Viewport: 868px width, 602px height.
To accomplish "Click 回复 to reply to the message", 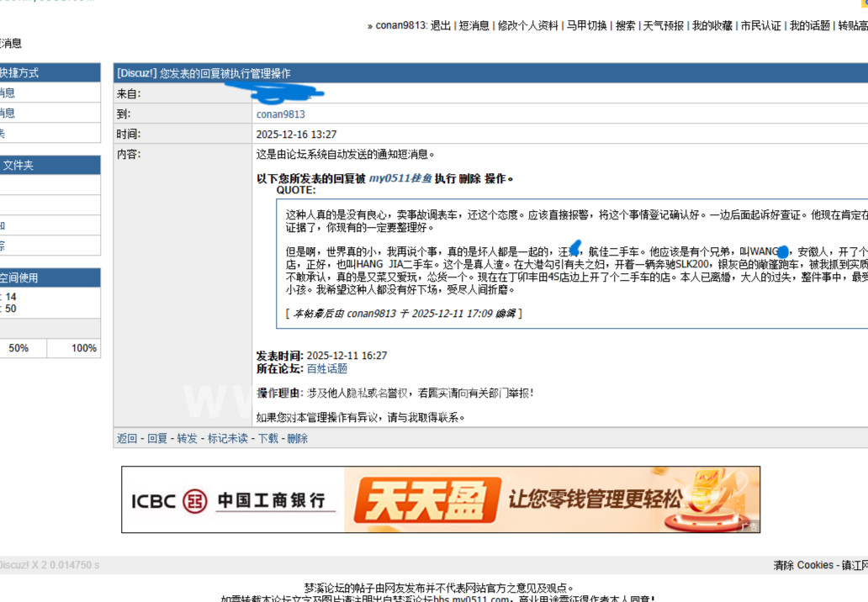I will [x=157, y=439].
